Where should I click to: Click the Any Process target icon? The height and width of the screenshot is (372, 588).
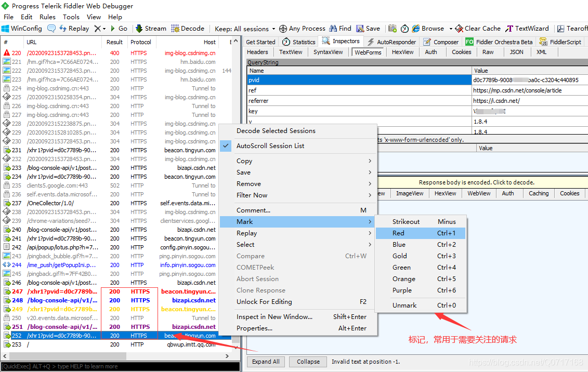tap(283, 29)
